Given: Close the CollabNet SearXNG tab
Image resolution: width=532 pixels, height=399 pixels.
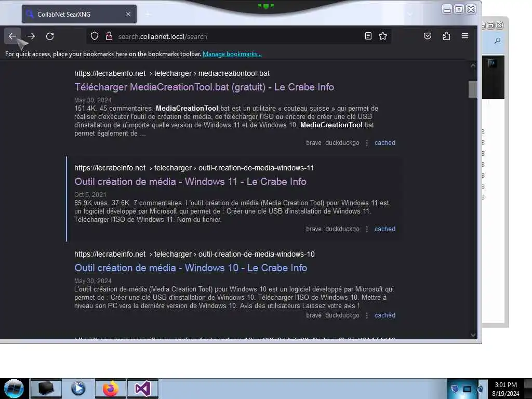Looking at the screenshot, I should point(128,14).
